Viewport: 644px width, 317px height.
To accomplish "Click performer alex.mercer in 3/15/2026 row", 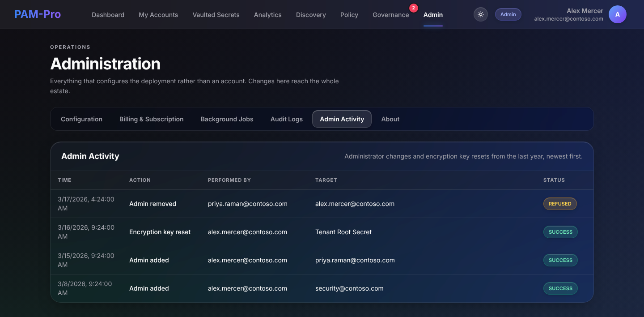I will pos(248,260).
